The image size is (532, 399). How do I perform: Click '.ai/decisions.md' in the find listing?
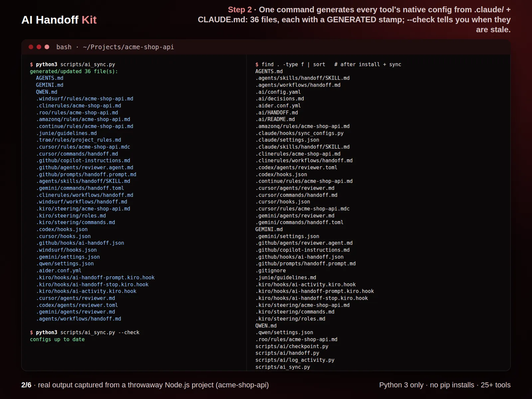click(280, 99)
